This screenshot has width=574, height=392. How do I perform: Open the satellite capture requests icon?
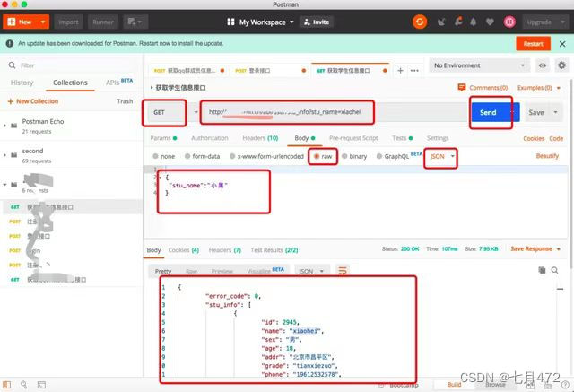(x=441, y=22)
